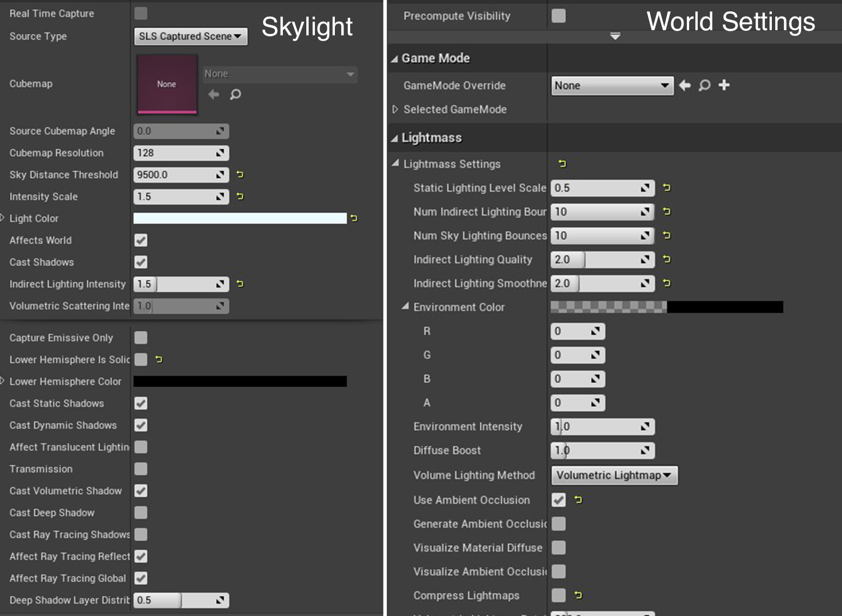Browse GameMode Override assets with the magnifier icon

coord(704,85)
